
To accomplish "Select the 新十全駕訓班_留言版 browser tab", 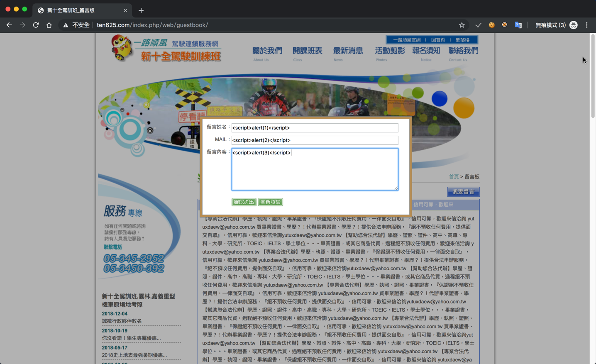I will [x=82, y=10].
